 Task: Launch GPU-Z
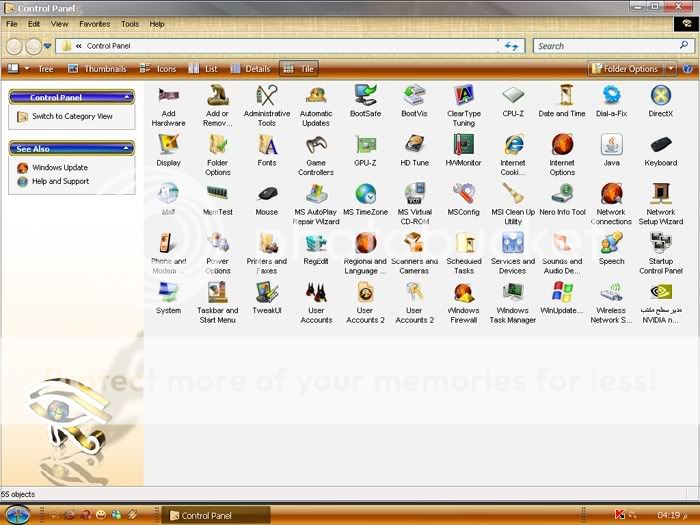coord(365,150)
